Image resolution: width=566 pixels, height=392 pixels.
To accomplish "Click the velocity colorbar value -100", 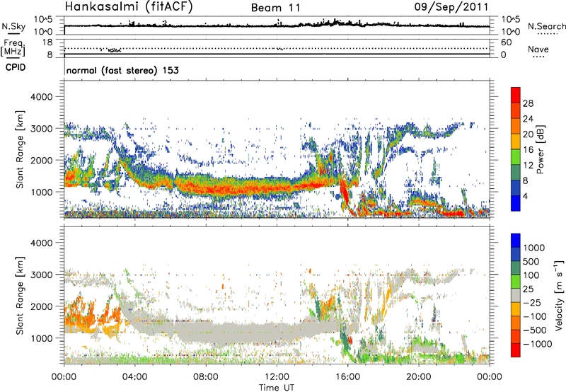I will (535, 316).
